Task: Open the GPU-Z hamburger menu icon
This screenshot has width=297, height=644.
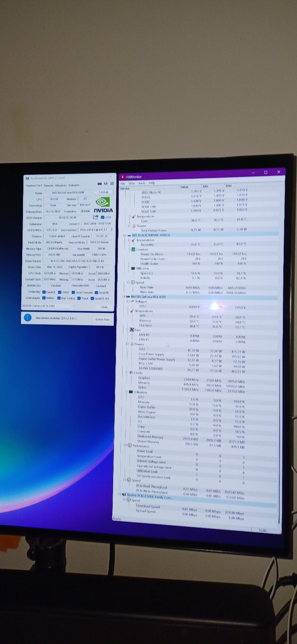Action: tap(112, 184)
